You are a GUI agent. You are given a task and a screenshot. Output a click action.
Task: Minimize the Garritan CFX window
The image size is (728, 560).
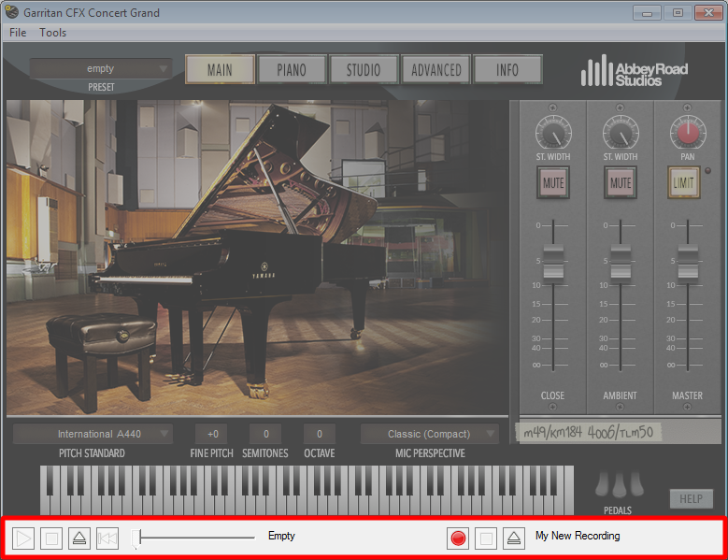pos(647,13)
